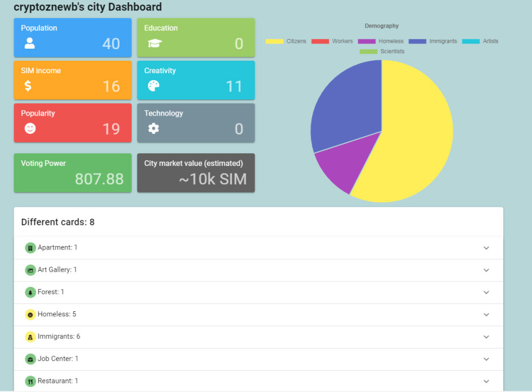
Task: Expand the Homeless card row chevron
Action: point(486,315)
